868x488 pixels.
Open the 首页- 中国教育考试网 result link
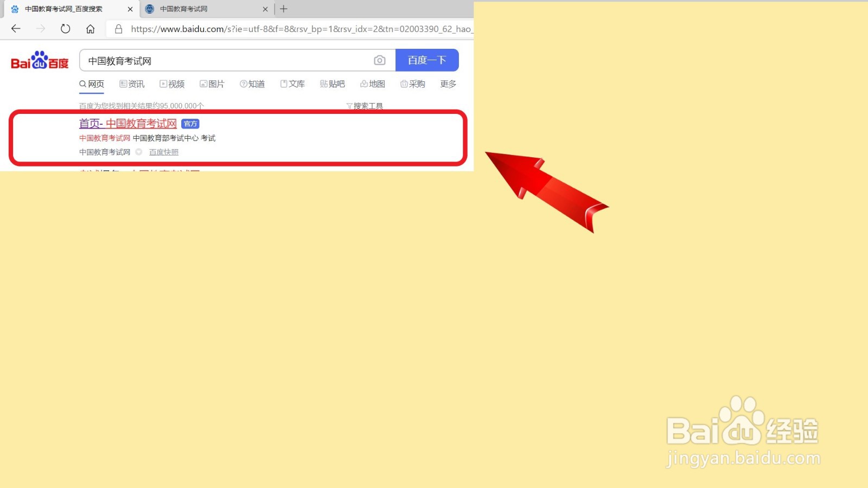(128, 124)
